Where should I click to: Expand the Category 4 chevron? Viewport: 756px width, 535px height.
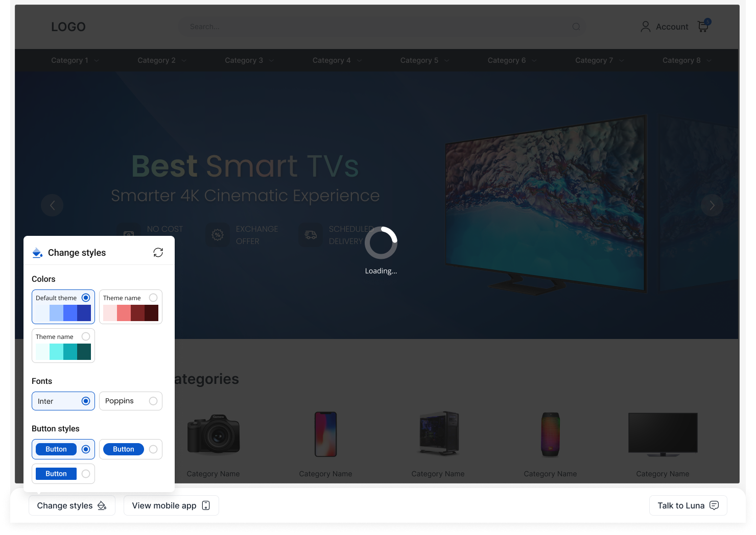pyautogui.click(x=359, y=61)
